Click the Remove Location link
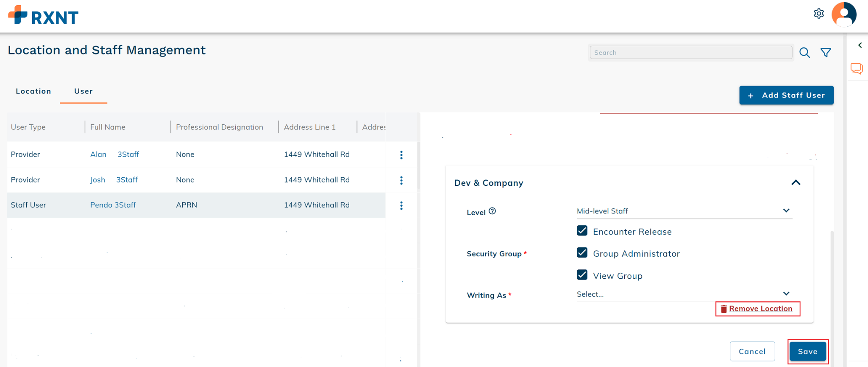This screenshot has height=367, width=868. tap(760, 309)
